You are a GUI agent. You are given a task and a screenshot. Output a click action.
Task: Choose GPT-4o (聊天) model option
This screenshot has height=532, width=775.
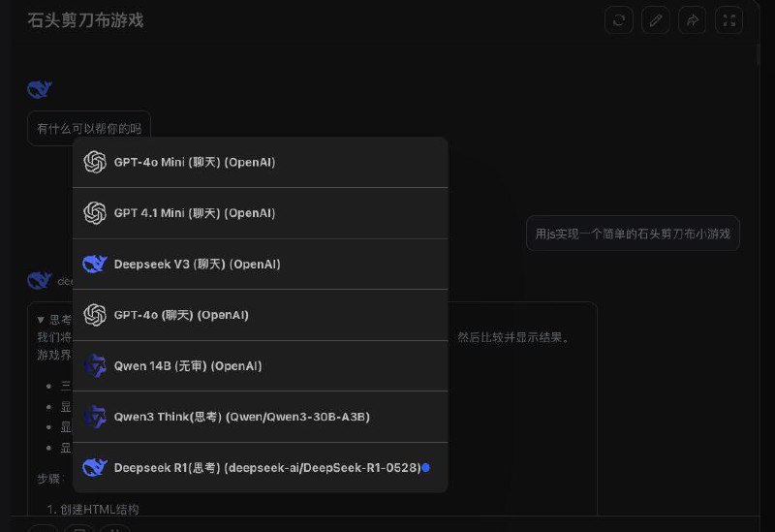tap(260, 315)
